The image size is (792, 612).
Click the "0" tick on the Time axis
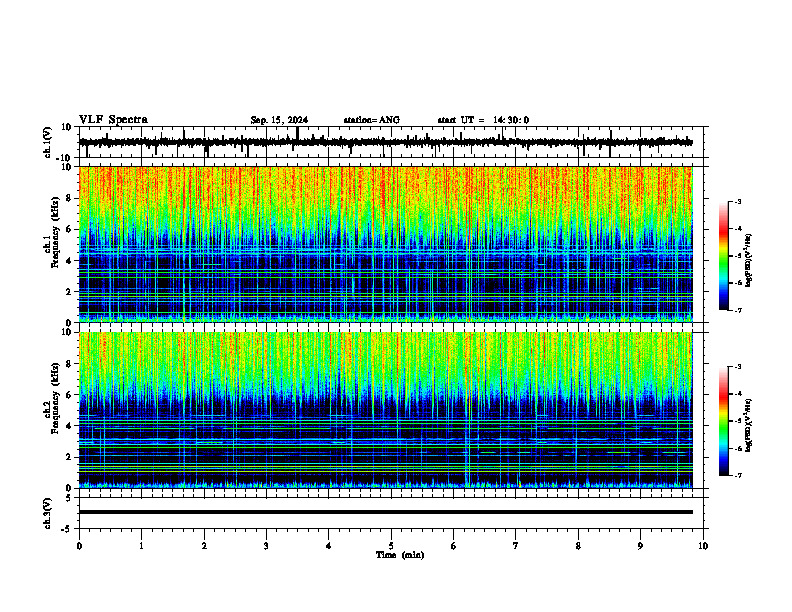[79, 546]
